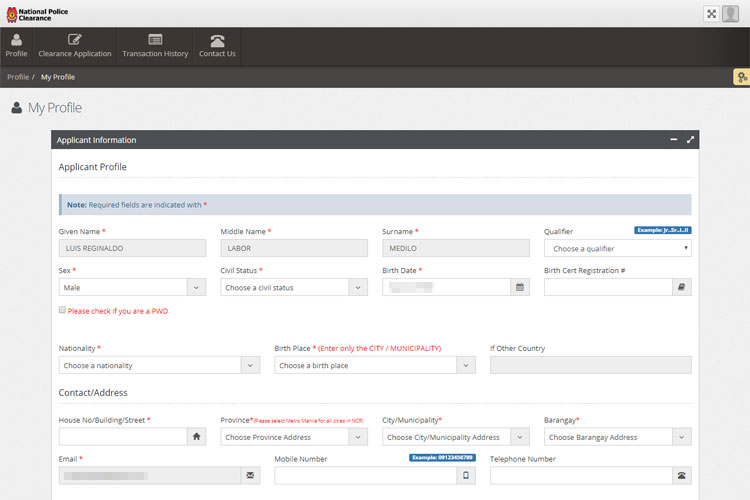Click the house icon beside street field
Screen dimensions: 750x500
coord(197,437)
